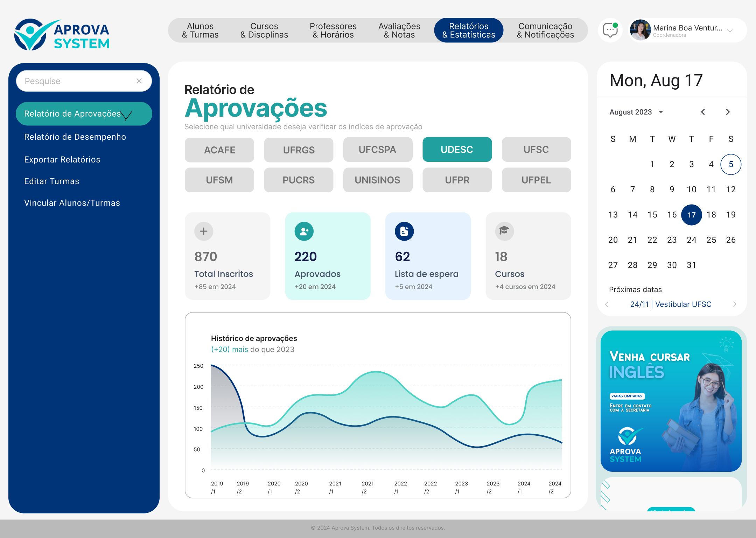Open the Alunos & Turmas section
The width and height of the screenshot is (756, 538).
[x=200, y=30]
